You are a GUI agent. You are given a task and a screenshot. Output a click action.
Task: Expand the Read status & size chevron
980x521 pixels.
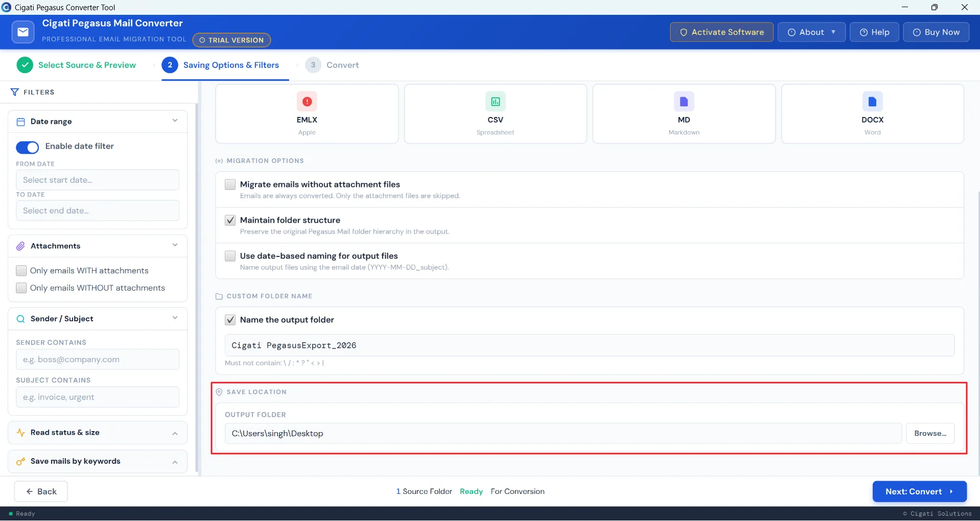click(x=175, y=433)
